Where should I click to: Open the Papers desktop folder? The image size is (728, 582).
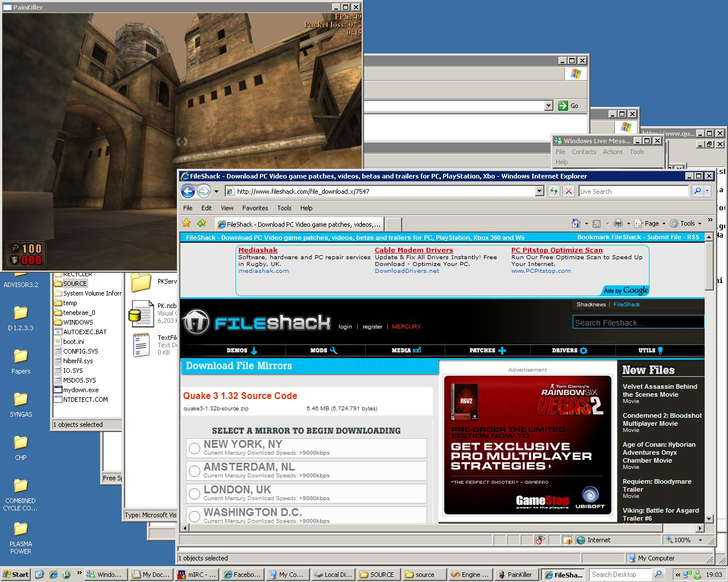(x=21, y=361)
